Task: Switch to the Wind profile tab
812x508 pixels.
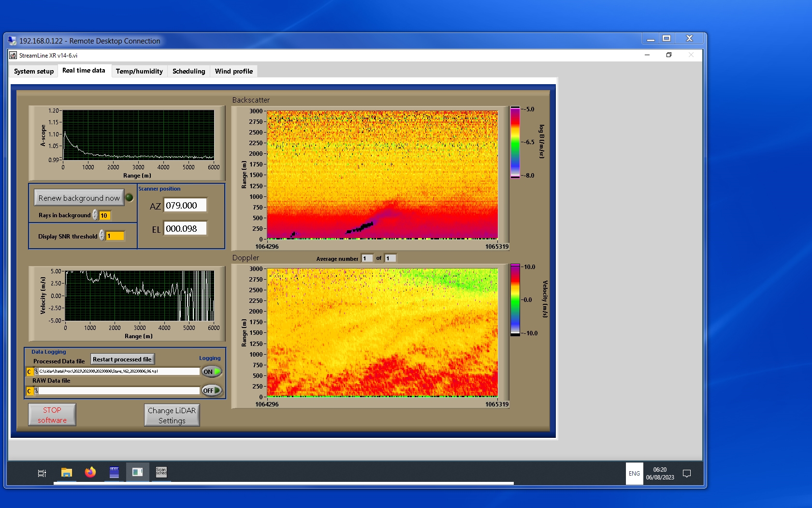Action: tap(233, 71)
